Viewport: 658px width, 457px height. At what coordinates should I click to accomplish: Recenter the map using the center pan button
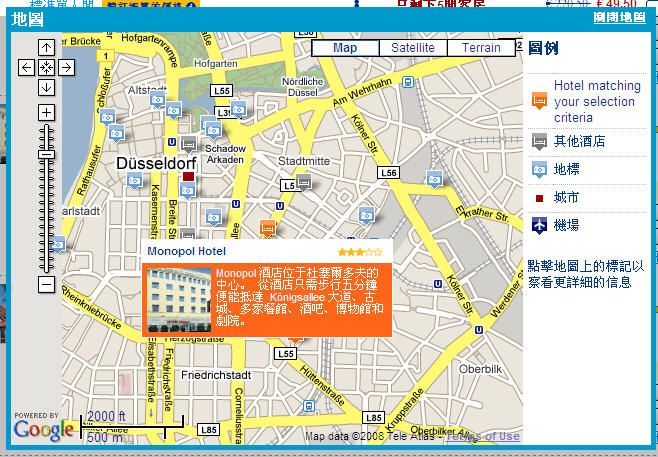pyautogui.click(x=46, y=67)
